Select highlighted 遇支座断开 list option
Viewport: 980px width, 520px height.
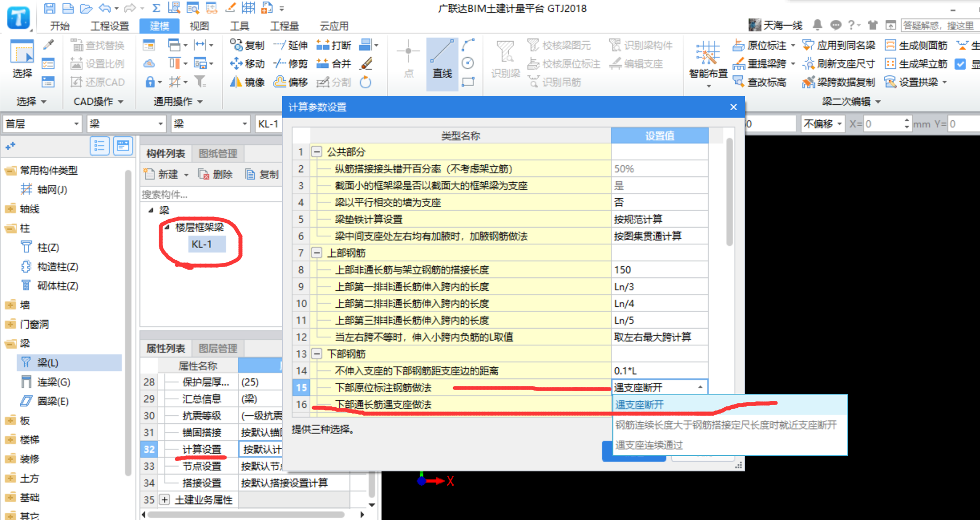click(730, 405)
